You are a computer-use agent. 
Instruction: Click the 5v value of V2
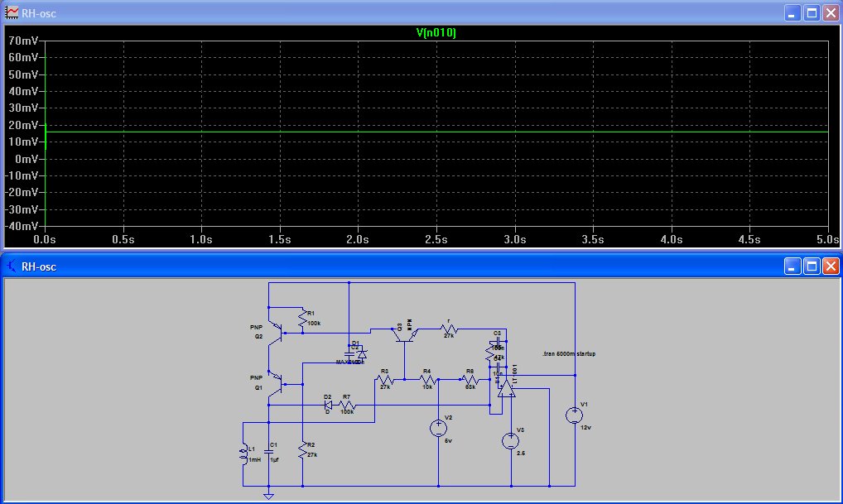point(448,440)
